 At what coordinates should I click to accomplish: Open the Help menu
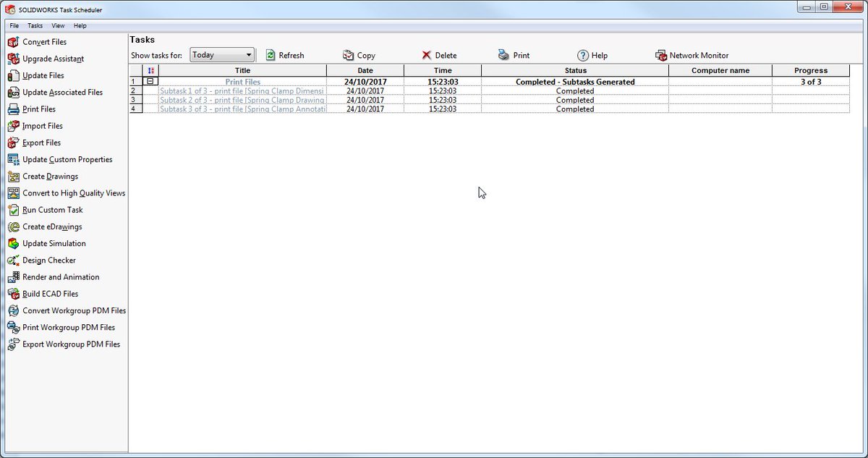pos(80,25)
